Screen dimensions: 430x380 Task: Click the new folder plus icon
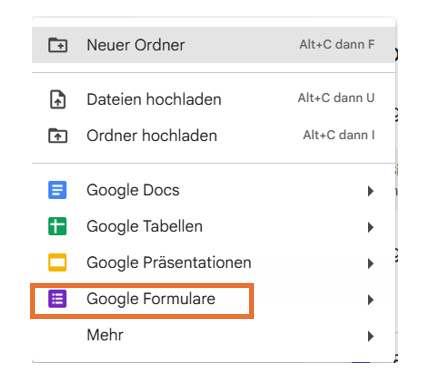tap(58, 45)
